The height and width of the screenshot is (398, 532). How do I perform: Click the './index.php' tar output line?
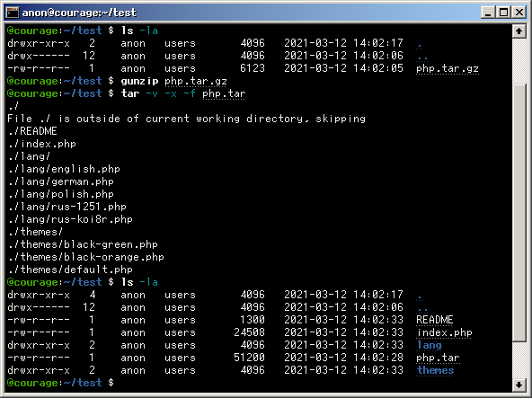42,144
